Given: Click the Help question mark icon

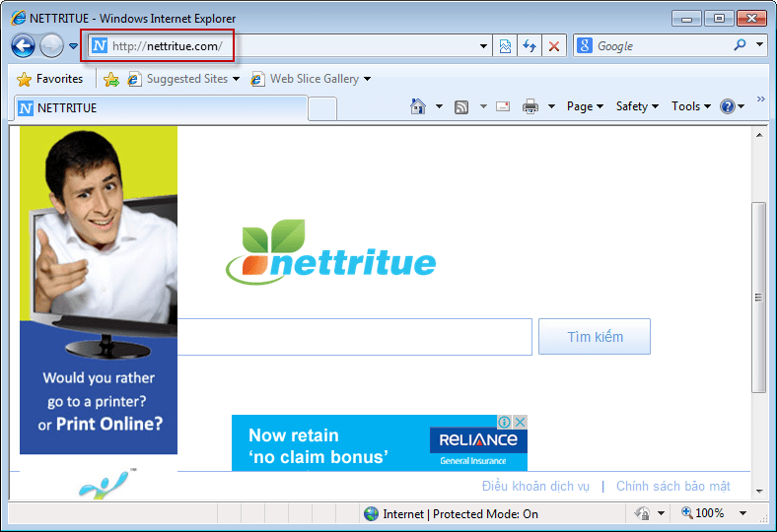Looking at the screenshot, I should pos(728,106).
